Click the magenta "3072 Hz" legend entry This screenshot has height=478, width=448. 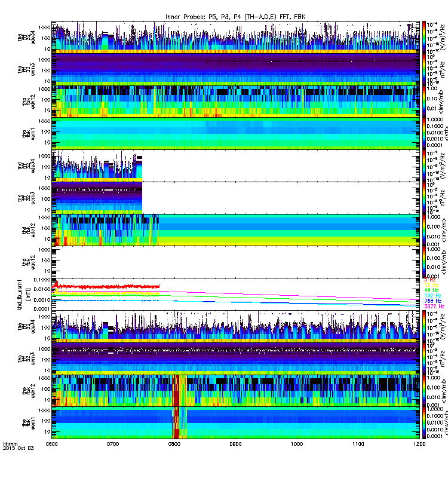[434, 307]
